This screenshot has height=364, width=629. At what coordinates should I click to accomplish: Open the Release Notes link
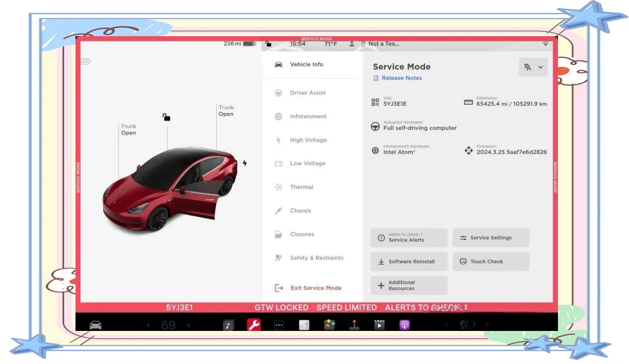coord(398,78)
